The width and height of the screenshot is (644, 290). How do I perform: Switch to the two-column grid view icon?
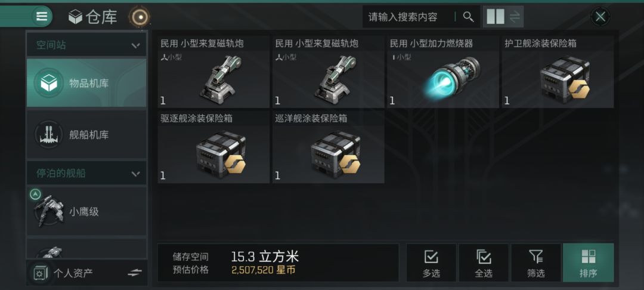495,17
